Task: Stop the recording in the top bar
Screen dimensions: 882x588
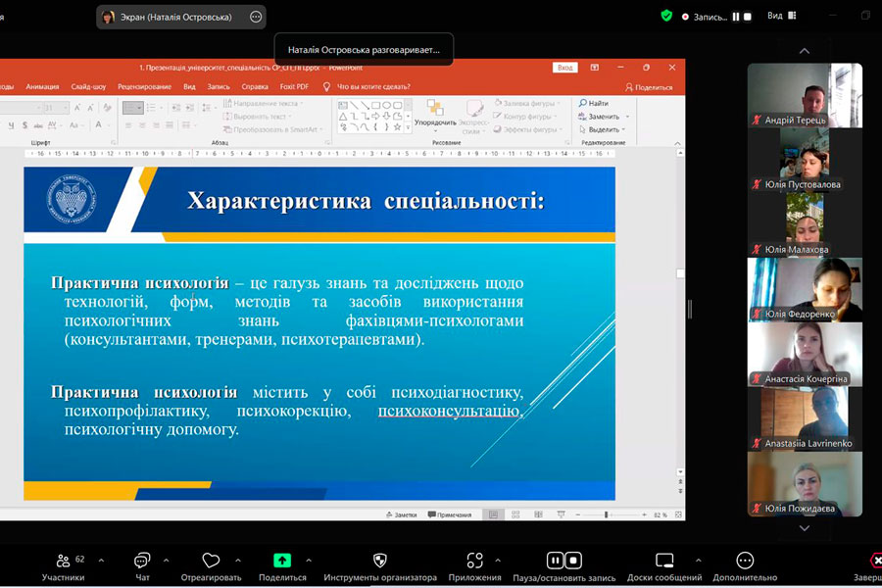Action: 748,17
